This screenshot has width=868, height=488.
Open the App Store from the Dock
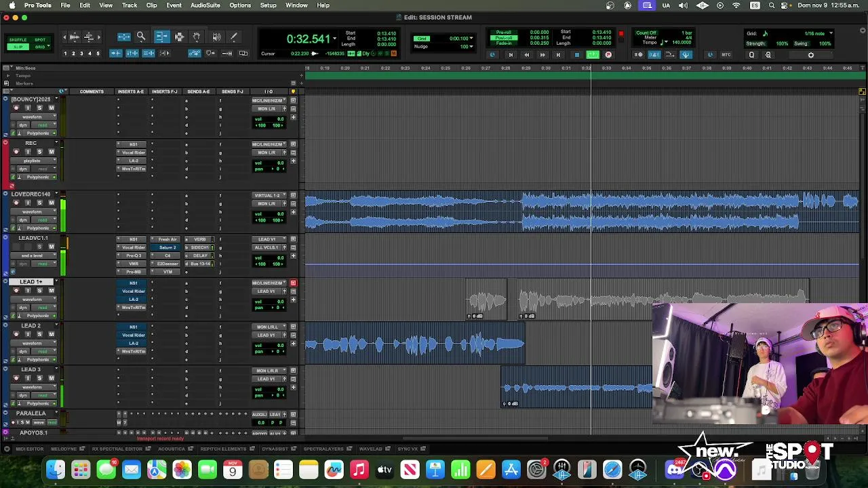point(511,469)
